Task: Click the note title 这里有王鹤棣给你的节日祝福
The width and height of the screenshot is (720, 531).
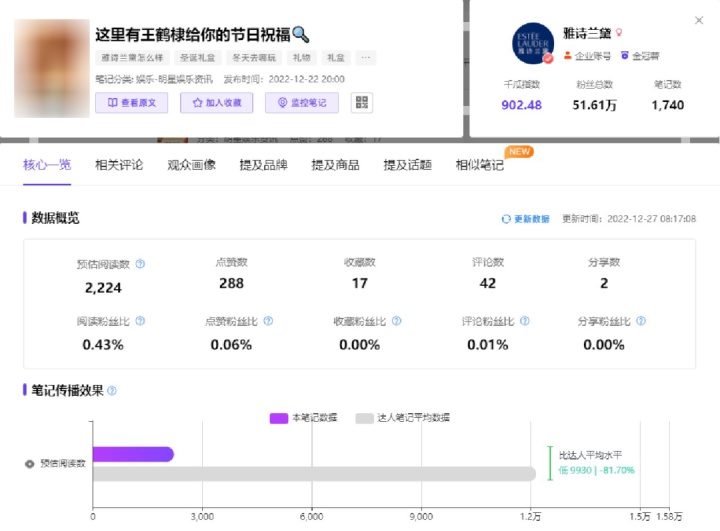Action: tap(193, 34)
